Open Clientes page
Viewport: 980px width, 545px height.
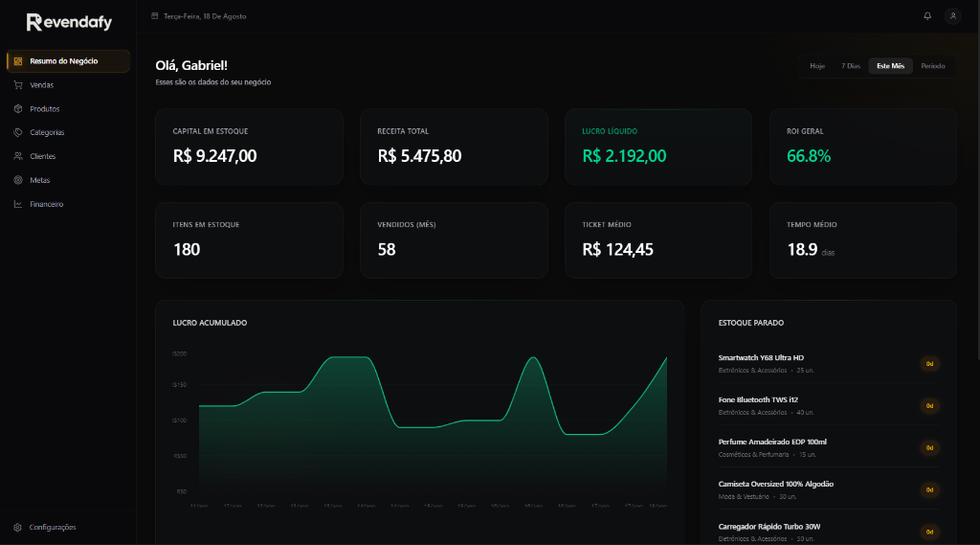pos(68,156)
